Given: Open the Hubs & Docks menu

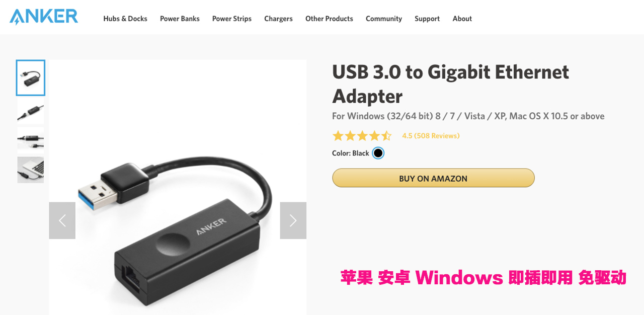Looking at the screenshot, I should point(125,19).
